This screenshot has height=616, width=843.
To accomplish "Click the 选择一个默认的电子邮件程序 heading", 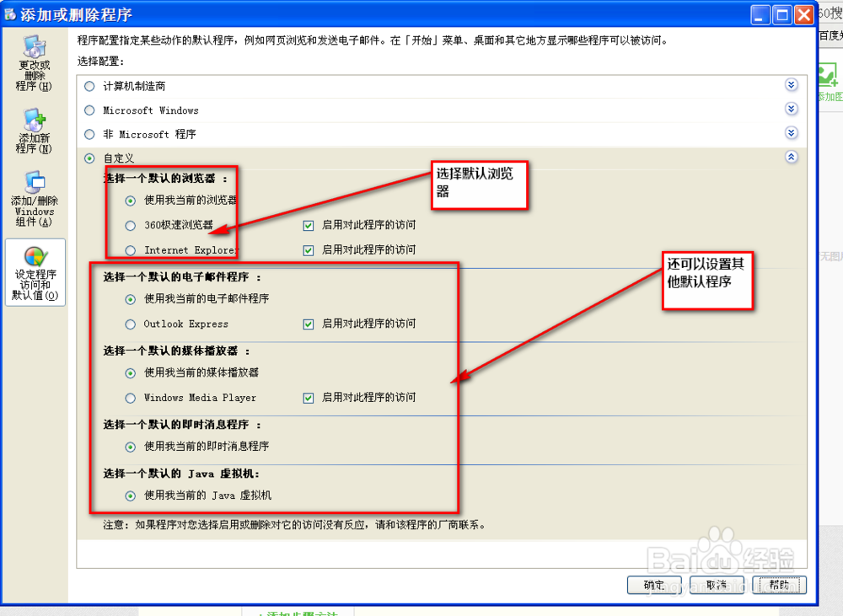I will 182,277.
